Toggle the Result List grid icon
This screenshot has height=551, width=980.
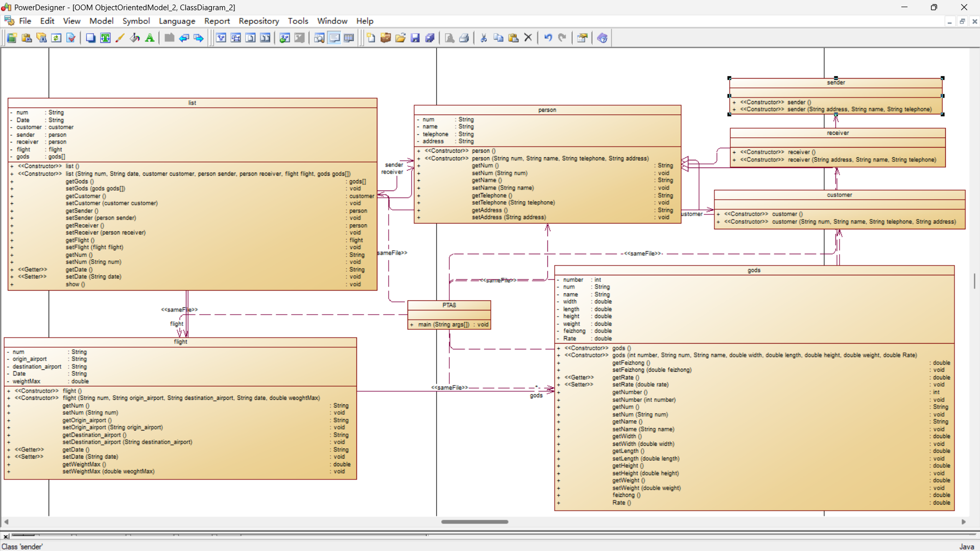tap(349, 38)
